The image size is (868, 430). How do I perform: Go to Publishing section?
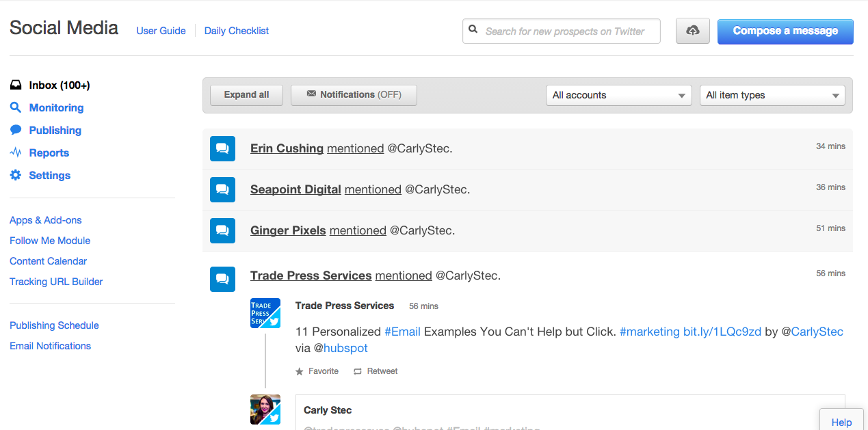point(55,130)
